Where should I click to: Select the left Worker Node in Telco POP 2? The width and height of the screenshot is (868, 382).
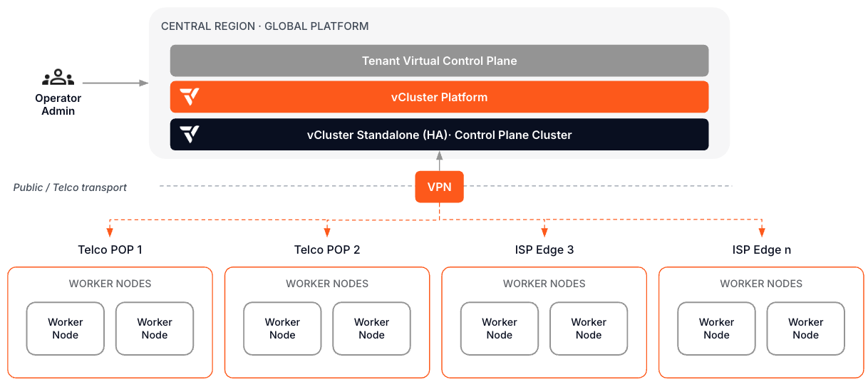282,329
